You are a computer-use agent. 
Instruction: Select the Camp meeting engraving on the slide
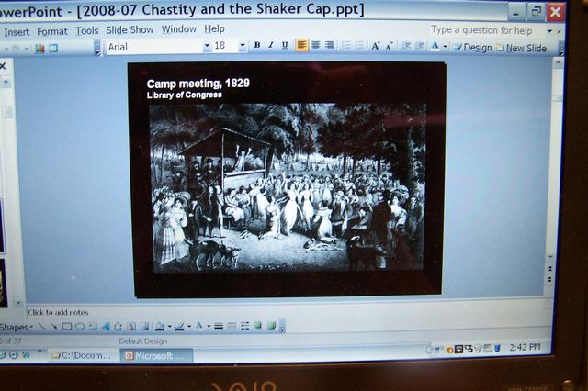pos(288,187)
